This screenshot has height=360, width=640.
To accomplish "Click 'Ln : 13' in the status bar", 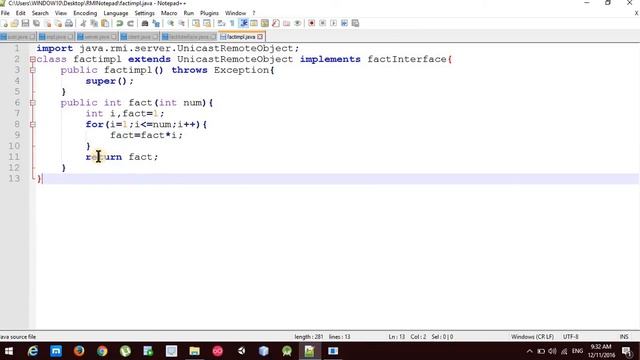I will (x=396, y=337).
